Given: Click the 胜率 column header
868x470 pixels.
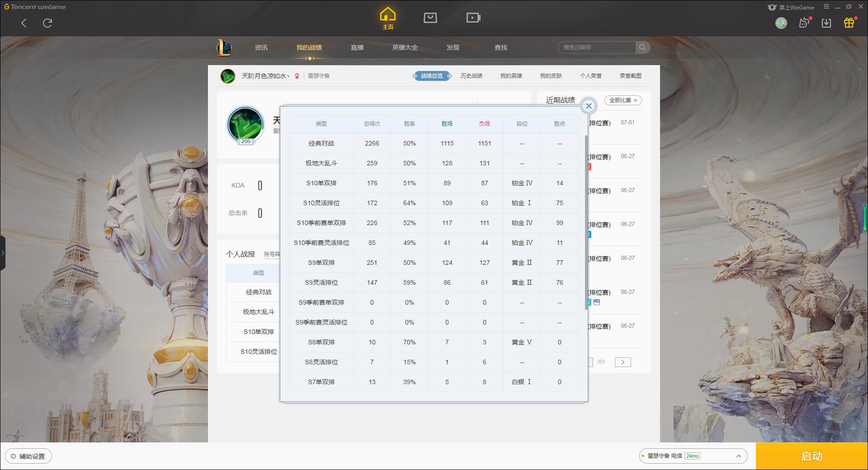Looking at the screenshot, I should 410,124.
